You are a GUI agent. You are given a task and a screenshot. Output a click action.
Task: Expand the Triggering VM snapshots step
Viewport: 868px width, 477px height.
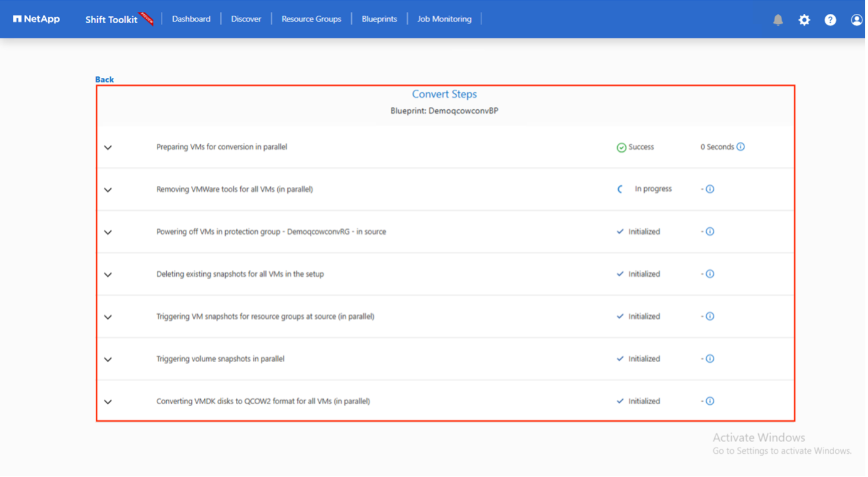[x=108, y=318]
